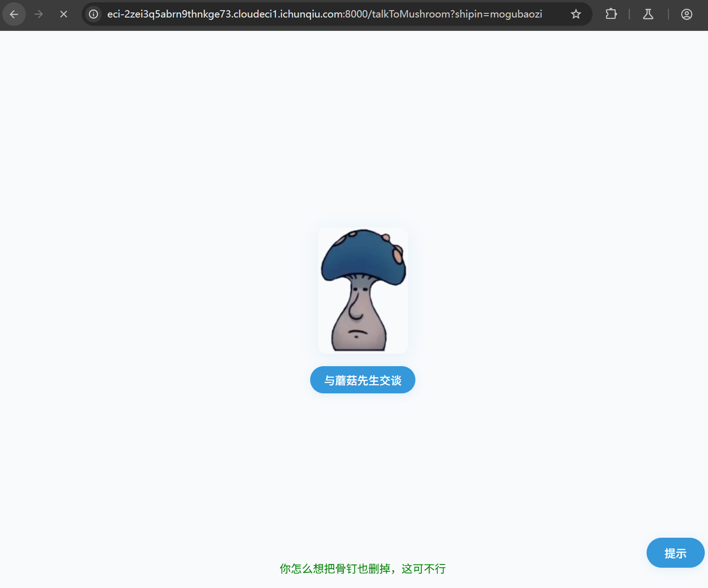The height and width of the screenshot is (588, 708).
Task: Open the Extensions puzzle piece menu
Action: pos(611,14)
